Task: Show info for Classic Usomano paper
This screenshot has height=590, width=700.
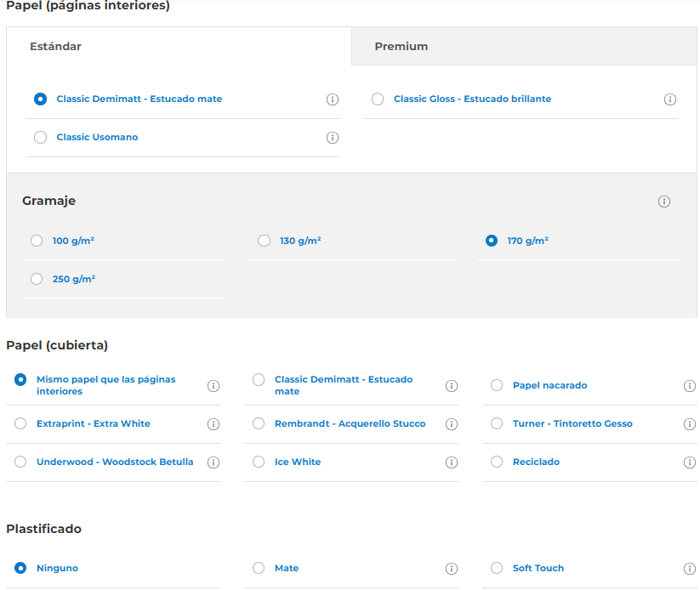Action: [x=333, y=138]
